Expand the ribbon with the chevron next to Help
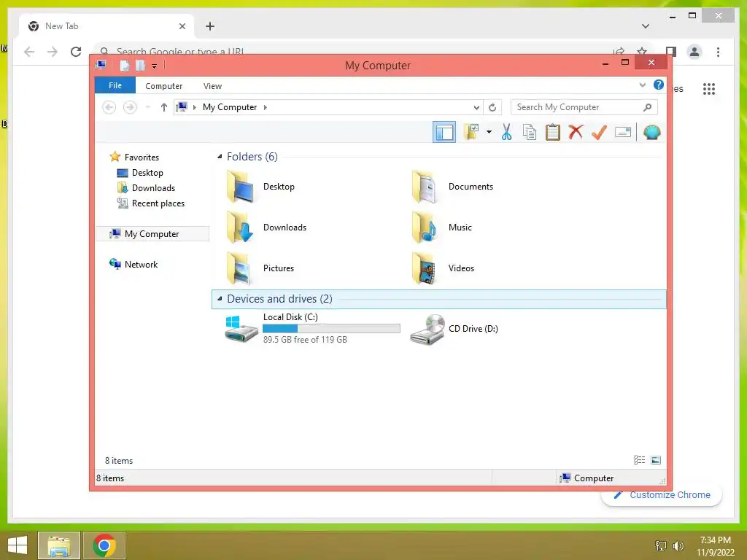This screenshot has height=560, width=747. click(642, 85)
